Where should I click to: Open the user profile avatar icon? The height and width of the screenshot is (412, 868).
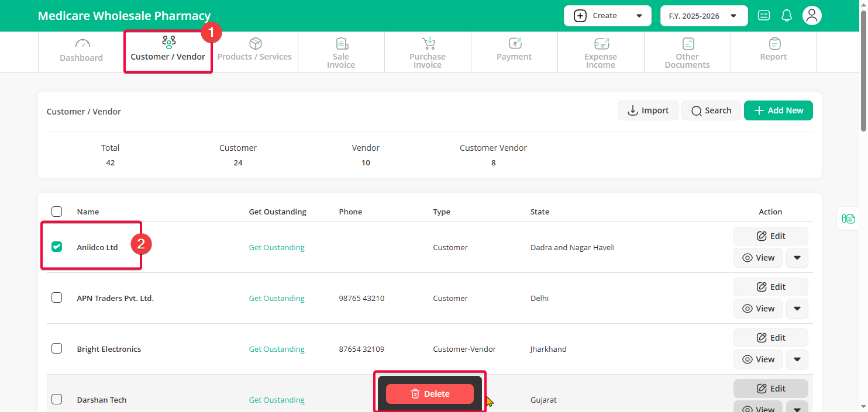pyautogui.click(x=812, y=16)
